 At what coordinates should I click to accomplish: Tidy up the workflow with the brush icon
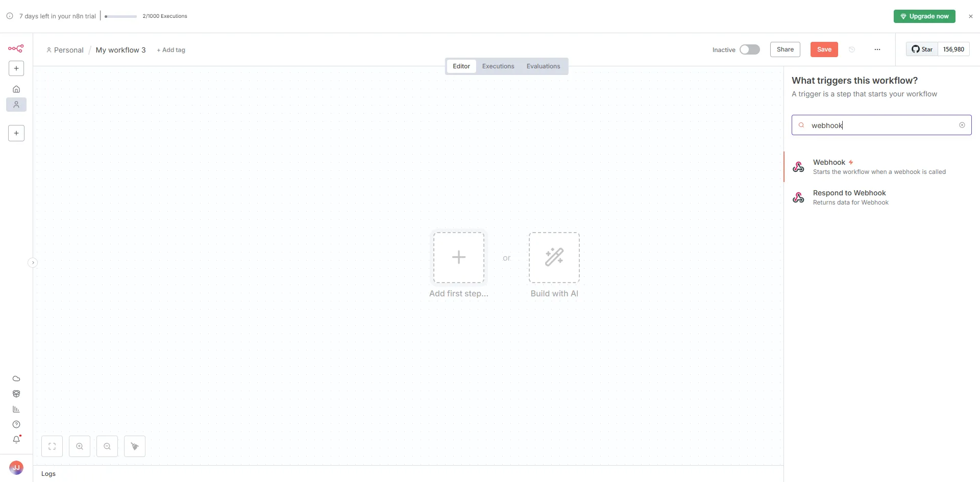pos(134,446)
